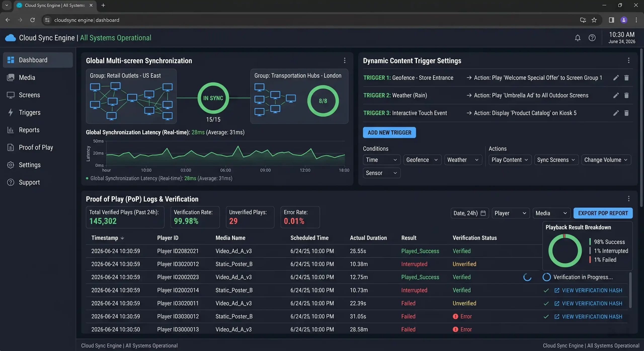Click the browser address bar URL
Screen dimensions: 644x351
87,20
